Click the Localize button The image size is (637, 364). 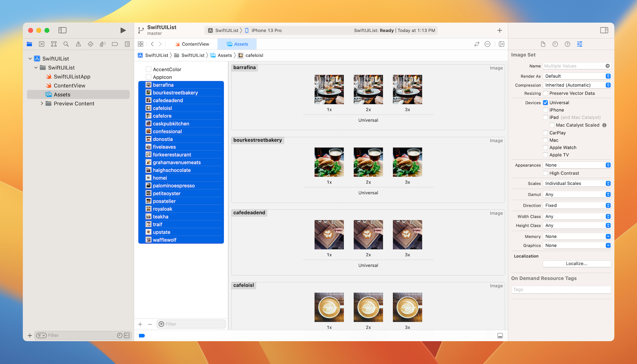pos(577,263)
